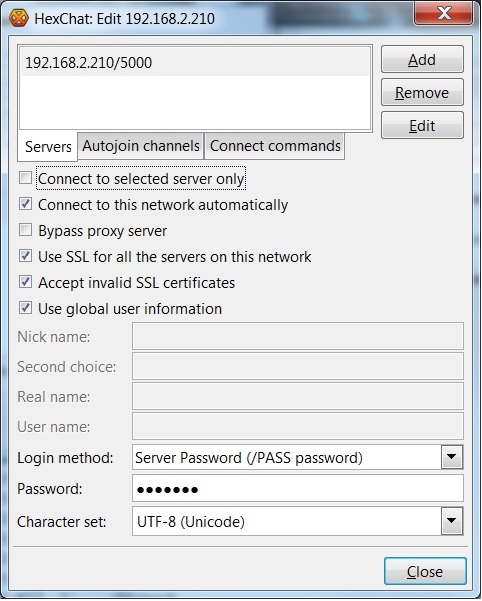Open the Character set dropdown arrow

click(452, 521)
